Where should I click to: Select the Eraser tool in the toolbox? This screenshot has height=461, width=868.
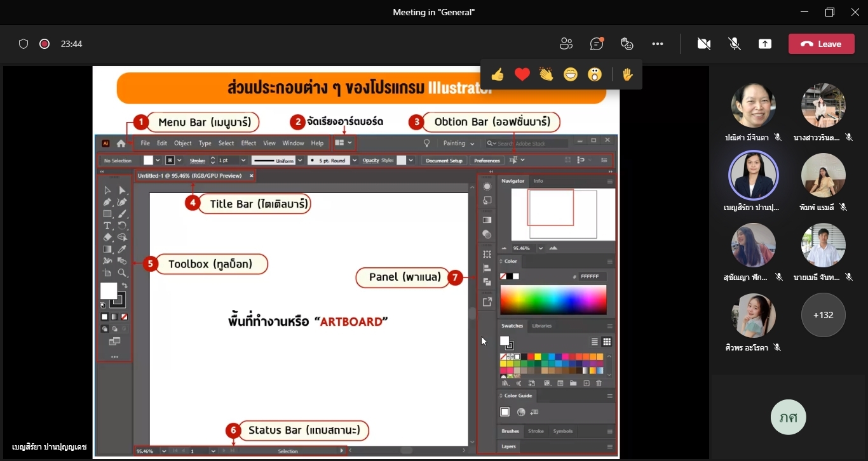coord(107,237)
